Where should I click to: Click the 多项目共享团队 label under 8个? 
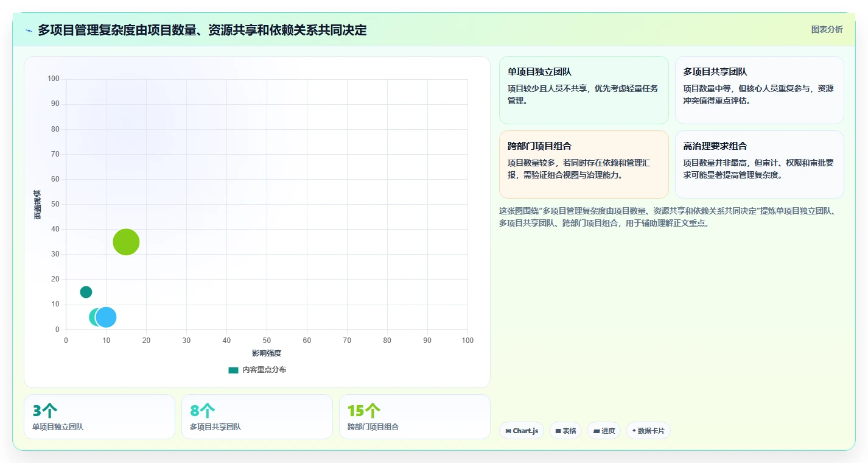coord(215,427)
